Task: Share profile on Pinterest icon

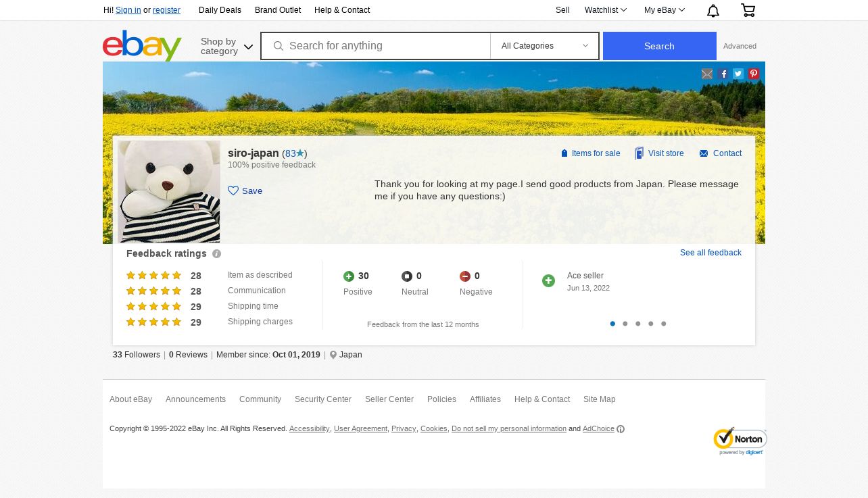Action: click(754, 74)
